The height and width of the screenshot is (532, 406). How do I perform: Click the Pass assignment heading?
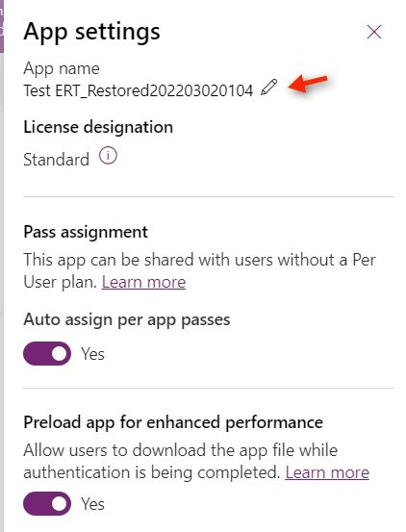coord(86,233)
